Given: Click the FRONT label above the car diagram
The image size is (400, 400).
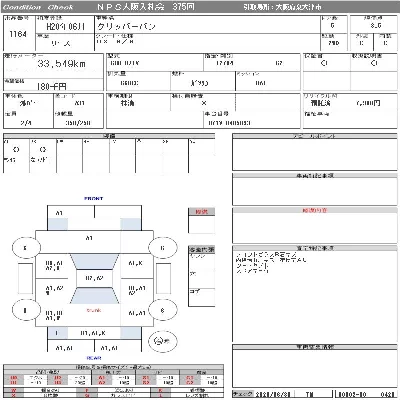Looking at the screenshot, I should [94, 198].
